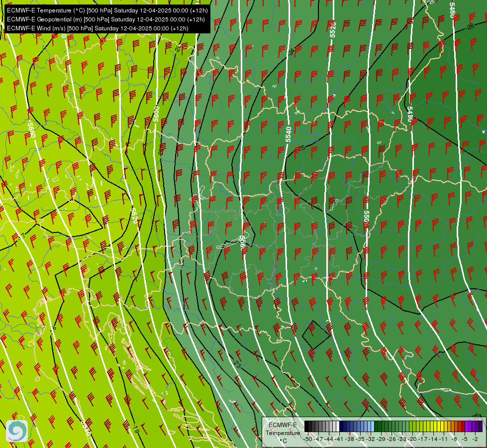Image resolution: width=487 pixels, height=448 pixels.
Task: Click the -29 legend tick label
Action: tap(381, 439)
